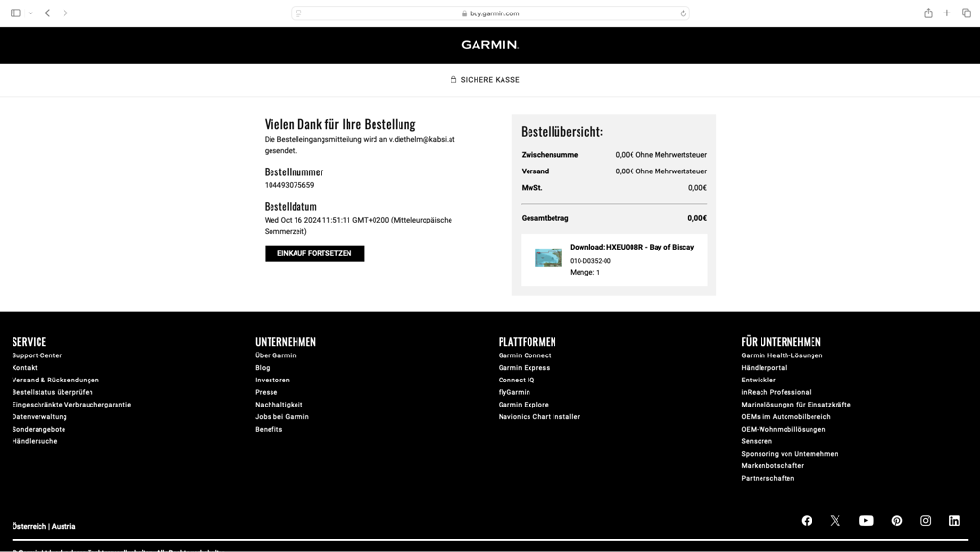Click the buy.garmin.com address bar

coord(490,13)
